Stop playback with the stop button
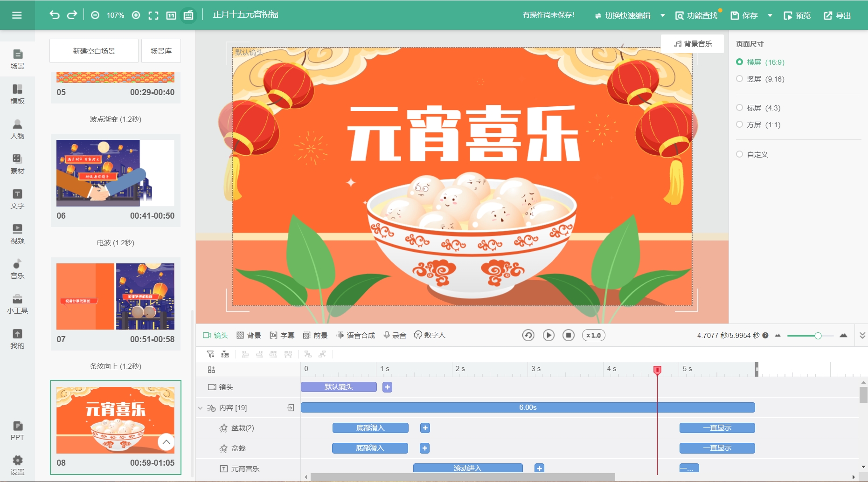 [569, 335]
